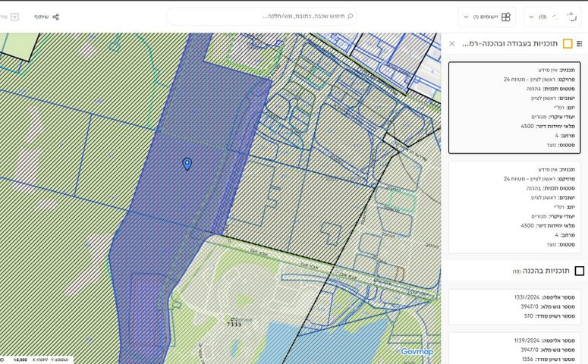
Task: Click the plus box icon at top left
Action: [14, 17]
